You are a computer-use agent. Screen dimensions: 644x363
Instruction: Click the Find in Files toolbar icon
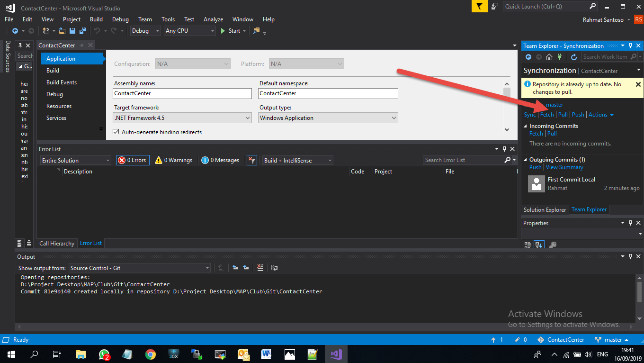(256, 31)
